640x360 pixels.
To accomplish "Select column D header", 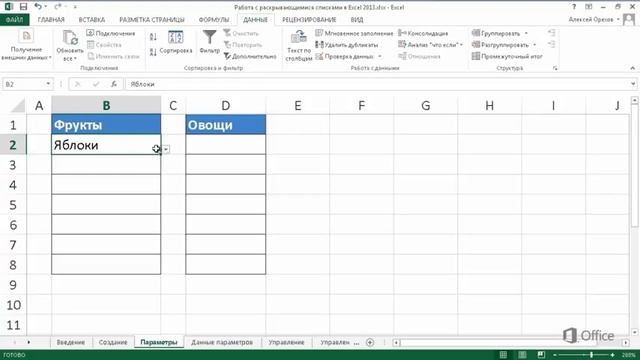I will (226, 106).
